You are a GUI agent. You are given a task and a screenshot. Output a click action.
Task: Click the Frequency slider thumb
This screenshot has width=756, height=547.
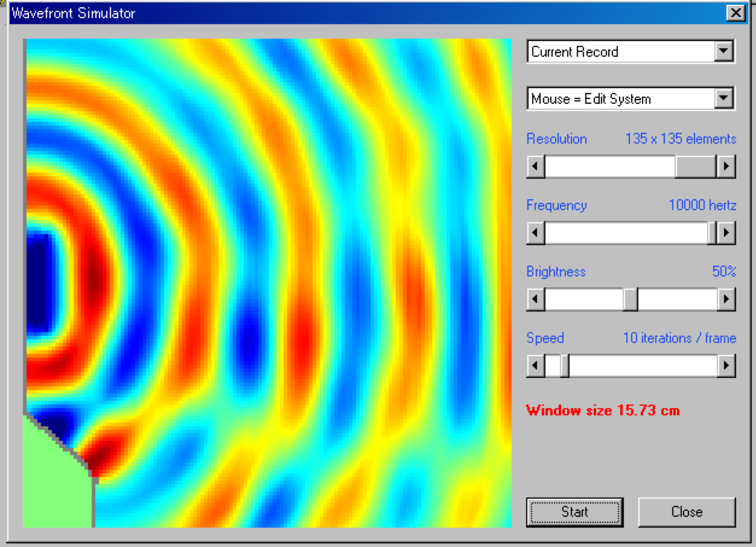tap(712, 232)
